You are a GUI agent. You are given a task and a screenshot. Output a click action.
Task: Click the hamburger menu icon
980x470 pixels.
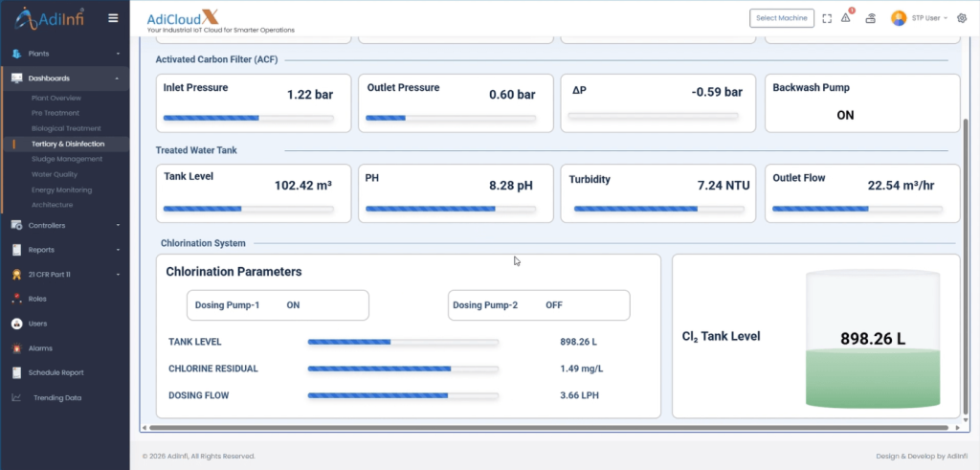click(113, 18)
